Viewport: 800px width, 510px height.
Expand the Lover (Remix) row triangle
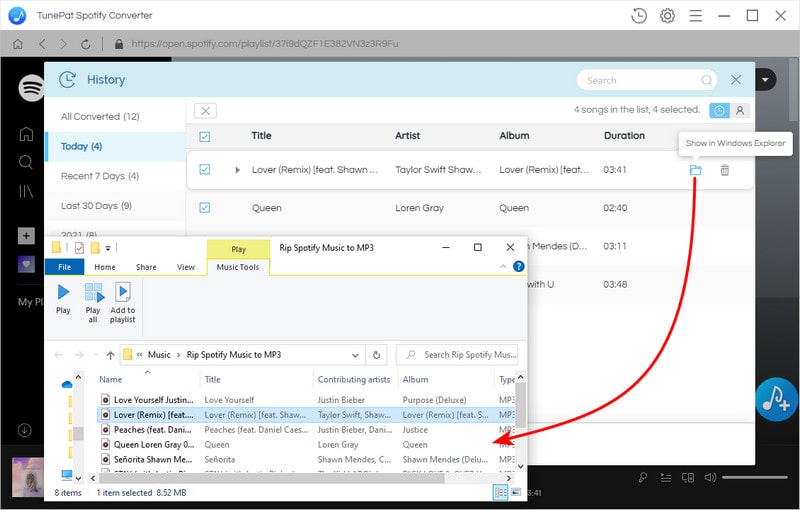pos(237,170)
